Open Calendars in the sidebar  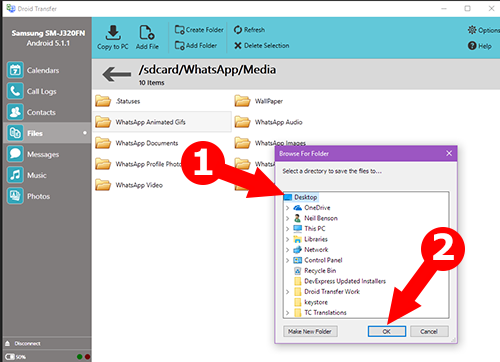47,70
